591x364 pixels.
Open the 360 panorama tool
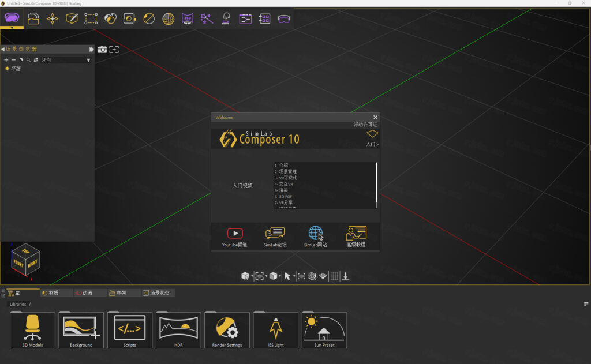[x=188, y=18]
